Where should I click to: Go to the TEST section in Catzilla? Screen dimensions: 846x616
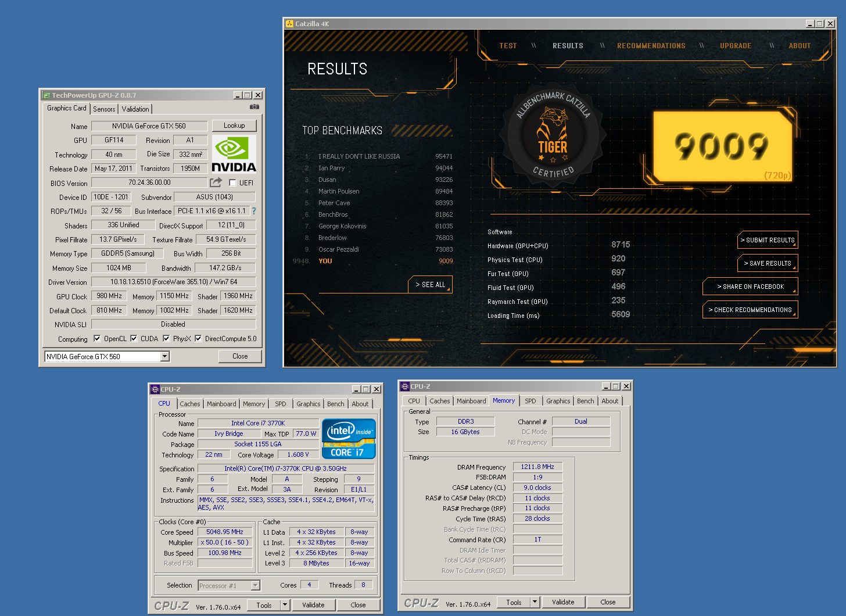coord(508,46)
